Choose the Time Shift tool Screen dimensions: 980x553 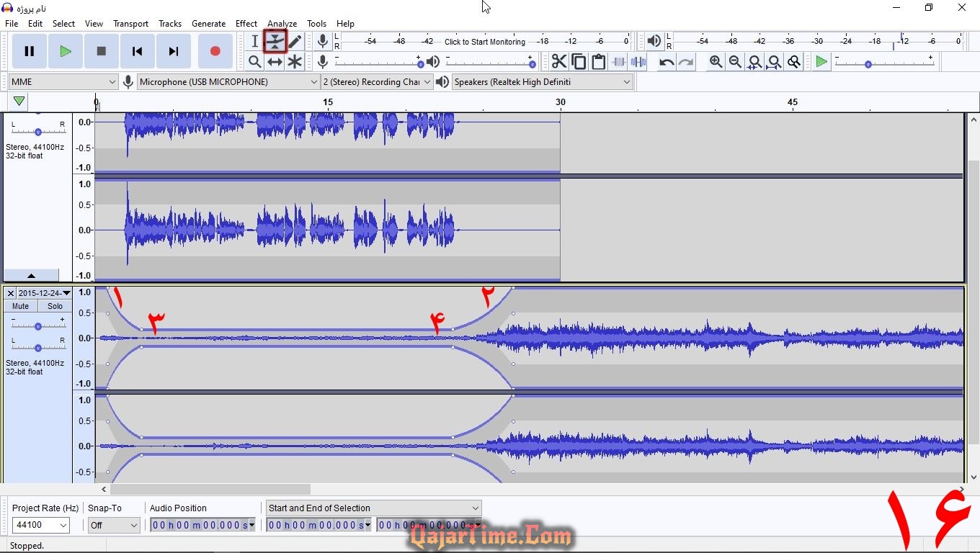pos(275,62)
